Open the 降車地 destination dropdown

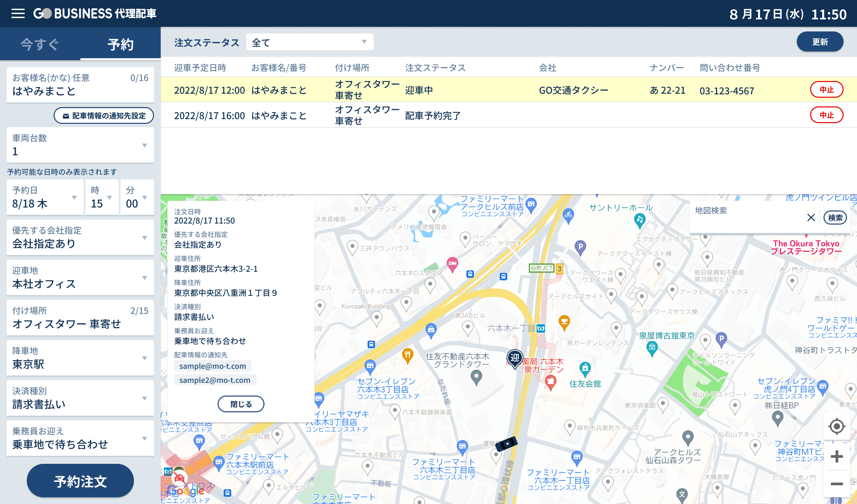(80, 358)
